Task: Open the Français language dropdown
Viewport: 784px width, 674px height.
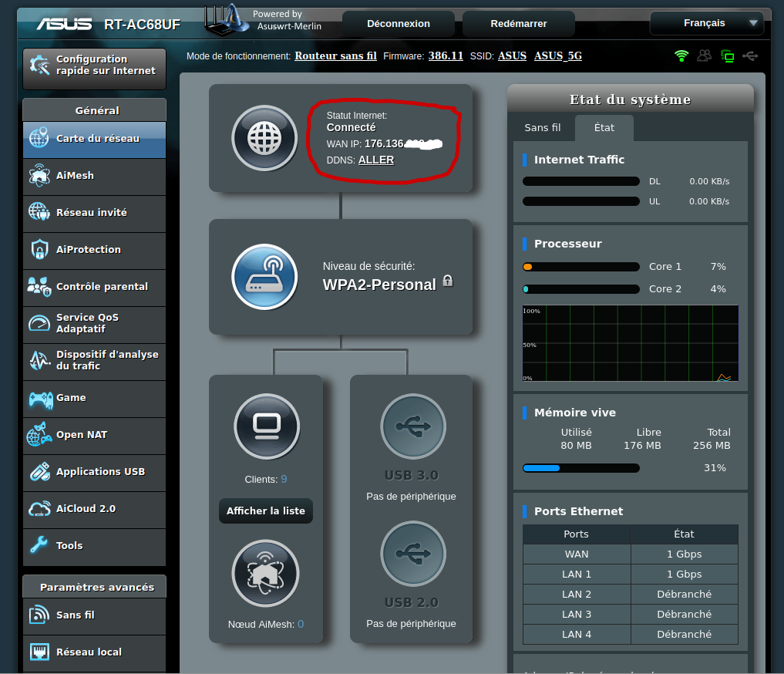Action: (x=706, y=23)
